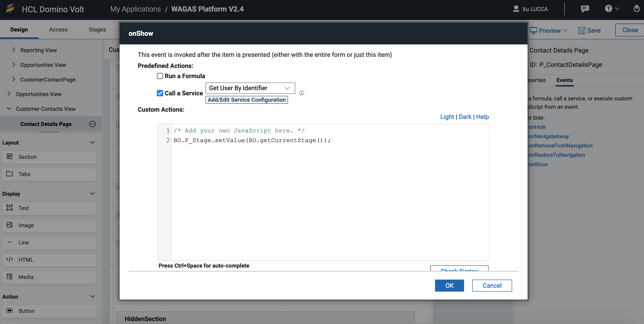The height and width of the screenshot is (324, 644).
Task: Expand the Reporting View tree node
Action: click(x=14, y=50)
